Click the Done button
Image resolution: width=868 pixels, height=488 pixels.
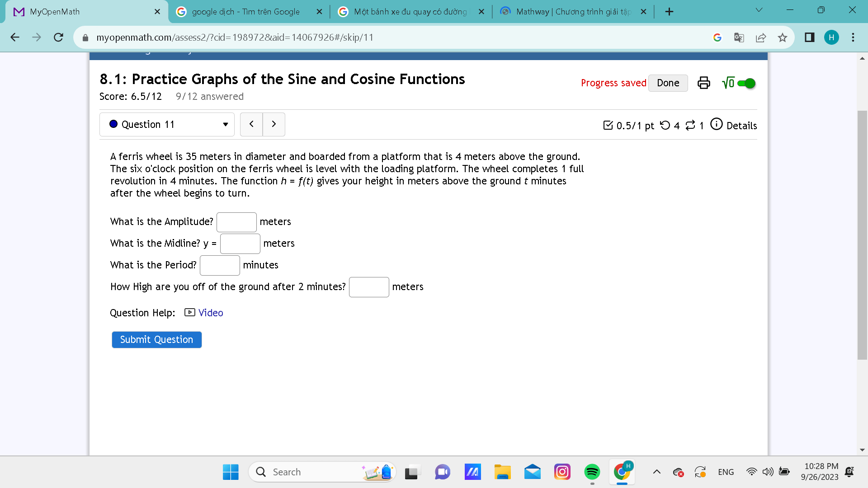(668, 83)
